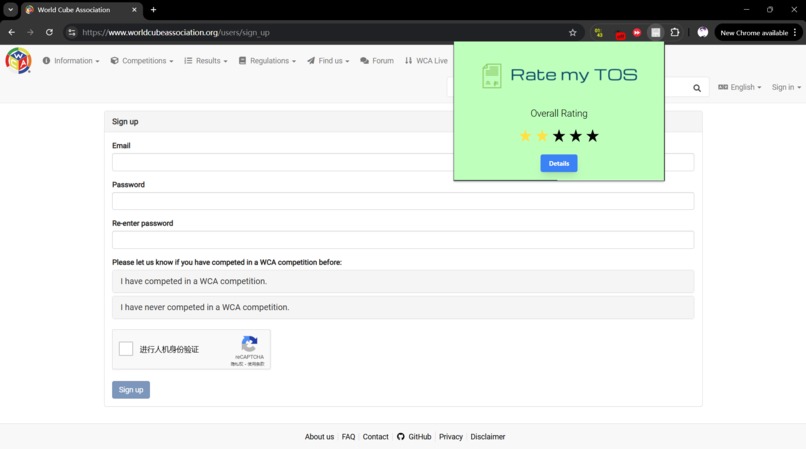Viewport: 806px width, 449px height.
Task: Open the Forum nav link
Action: (377, 61)
